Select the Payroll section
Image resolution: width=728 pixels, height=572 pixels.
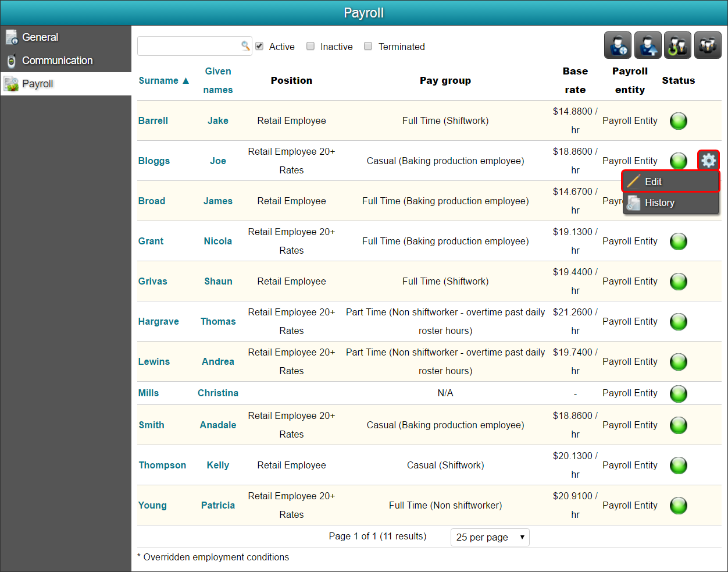[x=66, y=84]
